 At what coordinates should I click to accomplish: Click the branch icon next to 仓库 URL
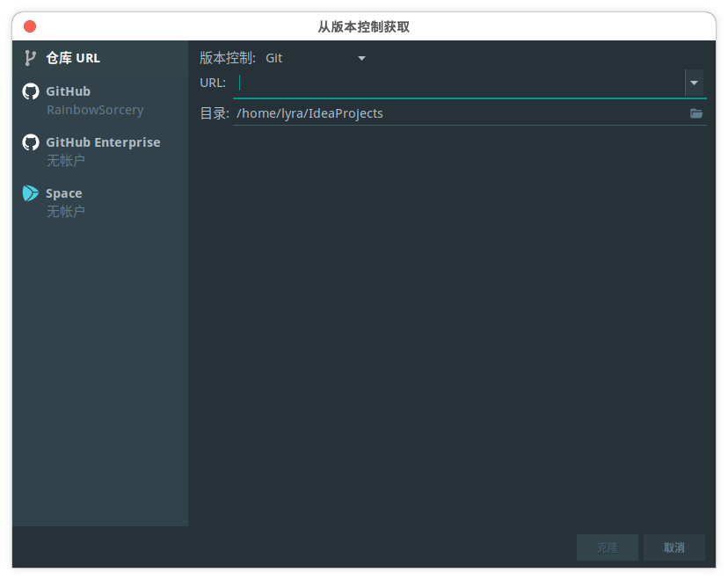pyautogui.click(x=30, y=58)
